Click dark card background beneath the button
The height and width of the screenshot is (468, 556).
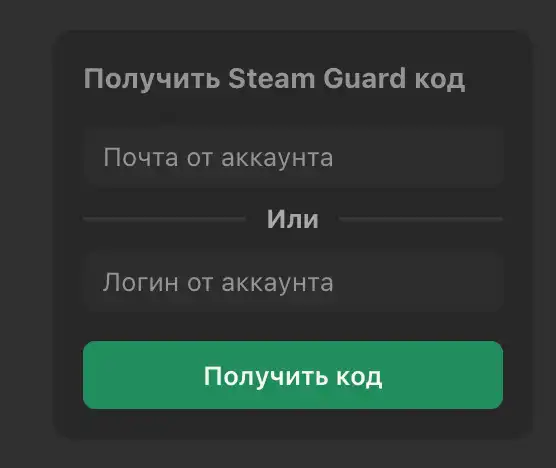[x=293, y=424]
